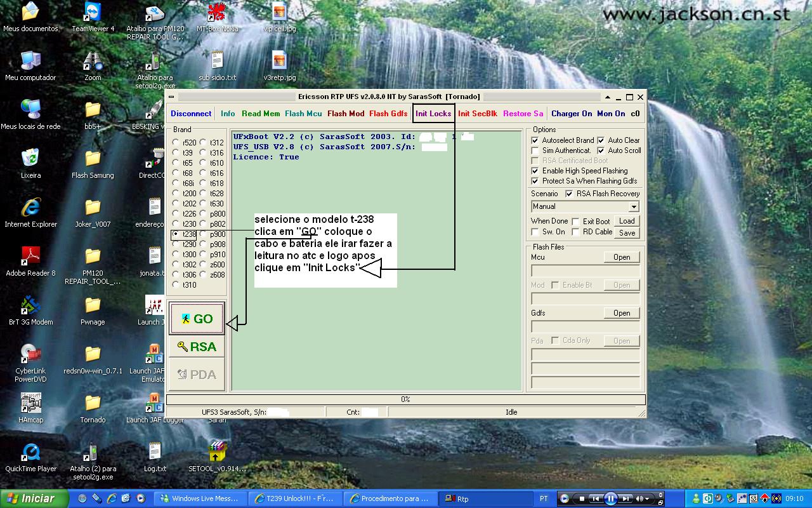Select t610 brand radio button
812x508 pixels.
[203, 163]
